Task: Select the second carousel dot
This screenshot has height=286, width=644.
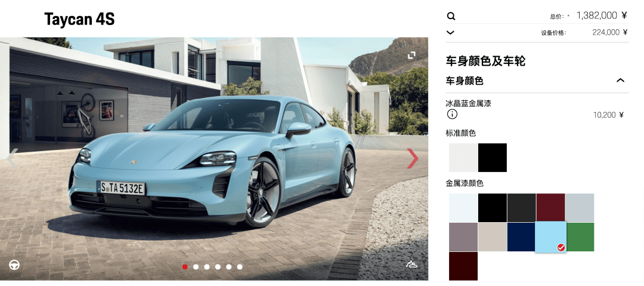Action: (x=196, y=267)
